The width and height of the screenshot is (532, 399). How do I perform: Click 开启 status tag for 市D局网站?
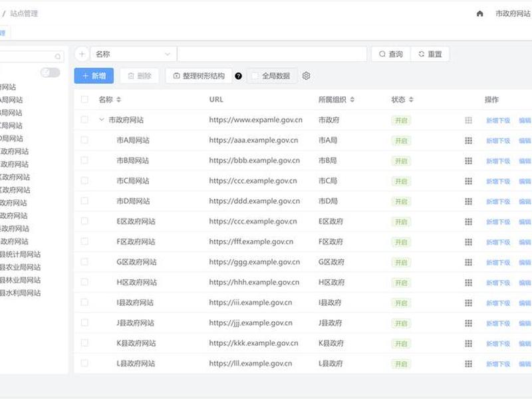[x=401, y=201]
